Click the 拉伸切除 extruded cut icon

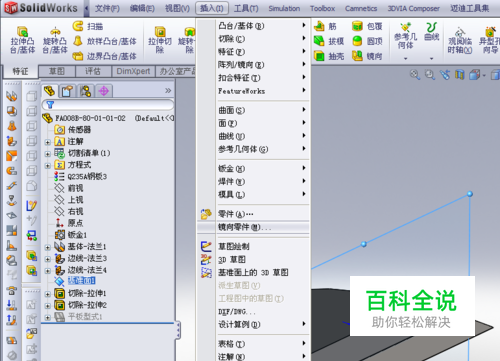[160, 32]
